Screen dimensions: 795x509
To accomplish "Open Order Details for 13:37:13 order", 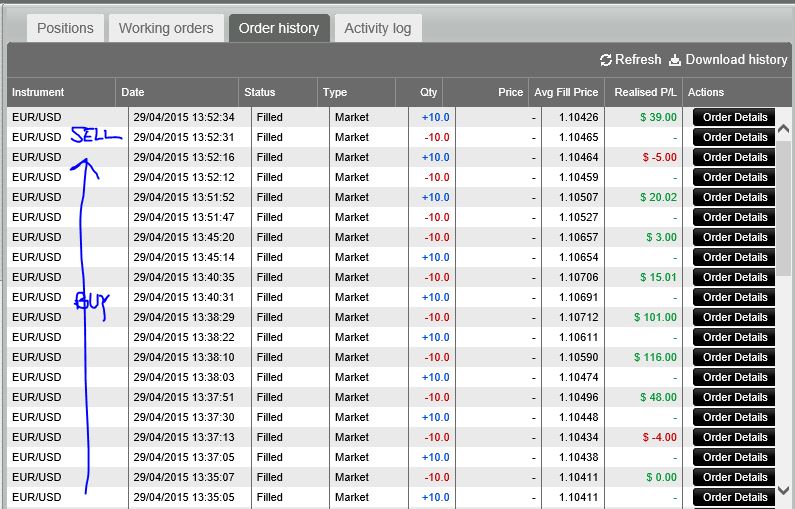I will pyautogui.click(x=734, y=438).
